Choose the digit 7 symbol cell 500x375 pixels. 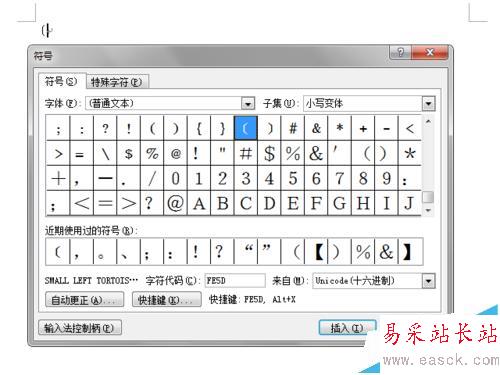[339, 178]
